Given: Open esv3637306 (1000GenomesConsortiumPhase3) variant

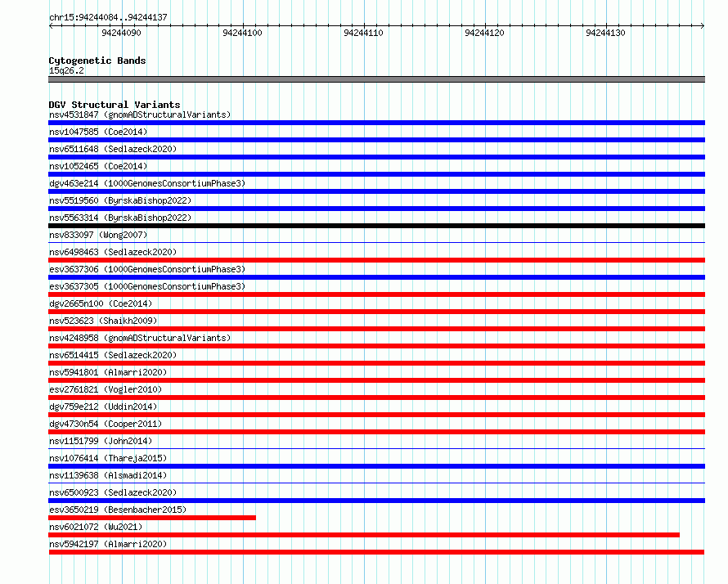Looking at the screenshot, I should (x=147, y=269).
